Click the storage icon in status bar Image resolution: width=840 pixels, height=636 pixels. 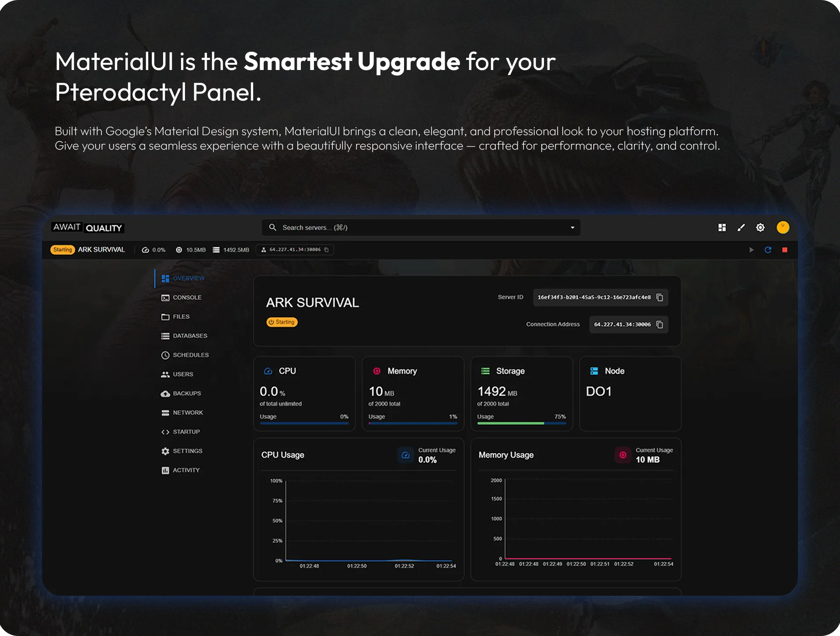pos(216,250)
